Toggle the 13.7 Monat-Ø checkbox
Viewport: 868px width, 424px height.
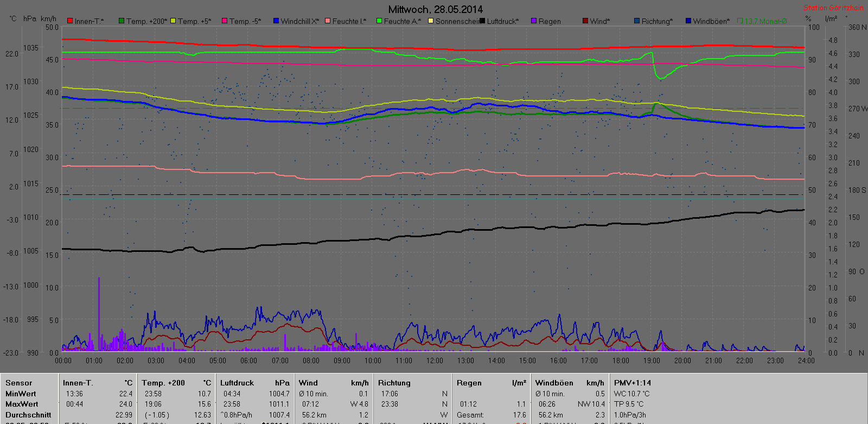[x=741, y=21]
